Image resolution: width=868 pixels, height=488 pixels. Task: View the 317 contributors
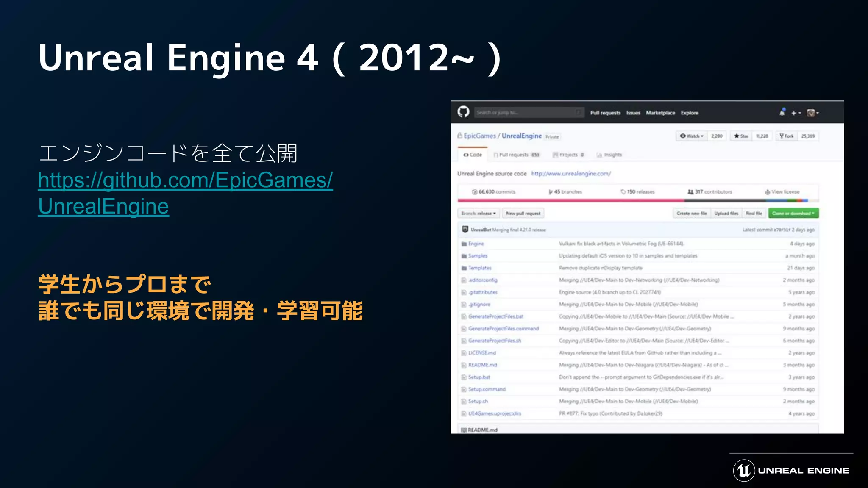point(710,192)
